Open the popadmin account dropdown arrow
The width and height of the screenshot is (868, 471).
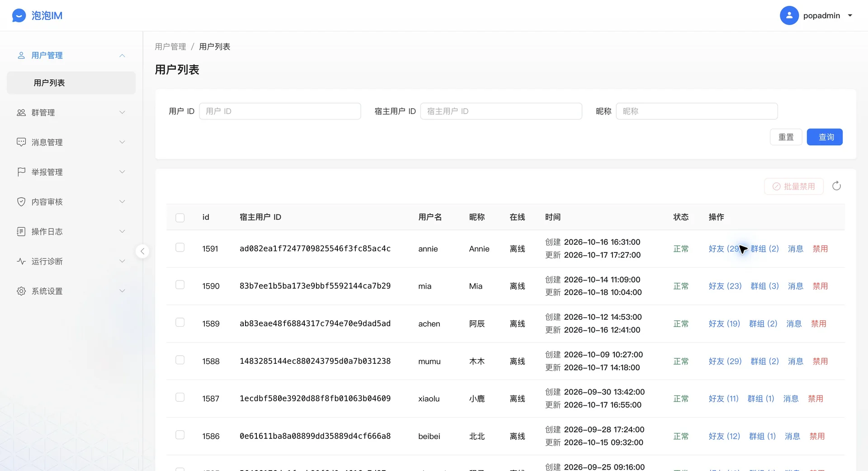850,15
